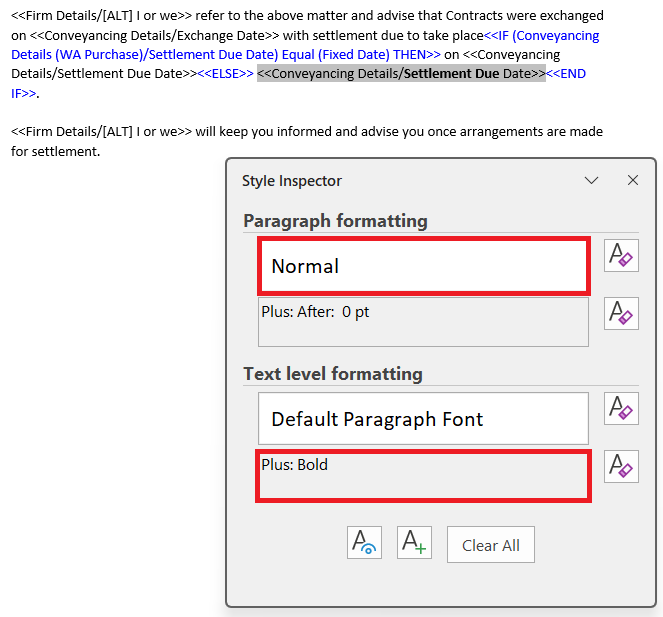Image resolution: width=663 pixels, height=617 pixels.
Task: Close the Style Inspector pane
Action: [633, 180]
